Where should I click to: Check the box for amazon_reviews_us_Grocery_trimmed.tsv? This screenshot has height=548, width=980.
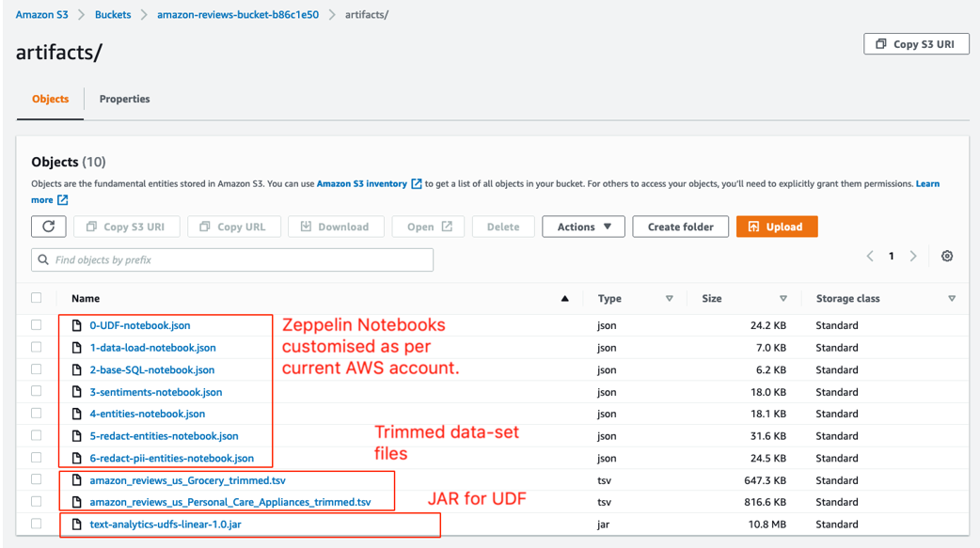tap(37, 479)
